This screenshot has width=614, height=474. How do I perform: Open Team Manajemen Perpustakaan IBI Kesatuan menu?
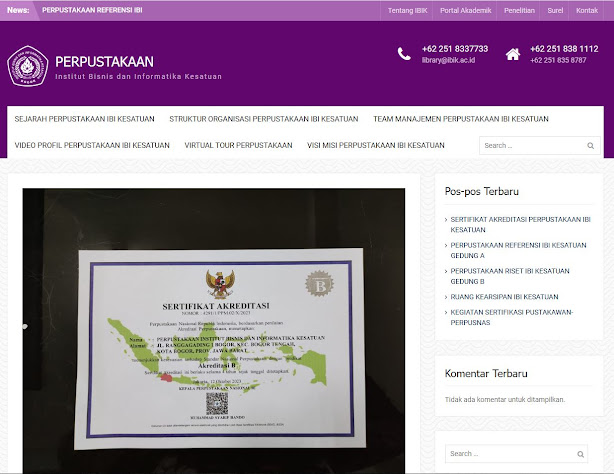click(460, 119)
